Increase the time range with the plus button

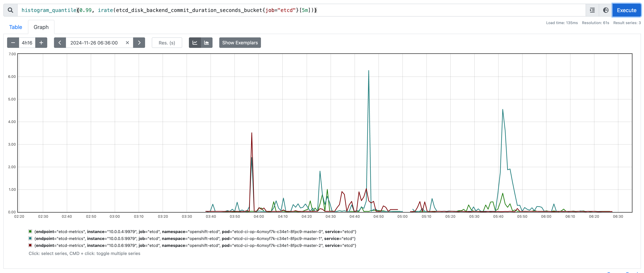pyautogui.click(x=41, y=43)
